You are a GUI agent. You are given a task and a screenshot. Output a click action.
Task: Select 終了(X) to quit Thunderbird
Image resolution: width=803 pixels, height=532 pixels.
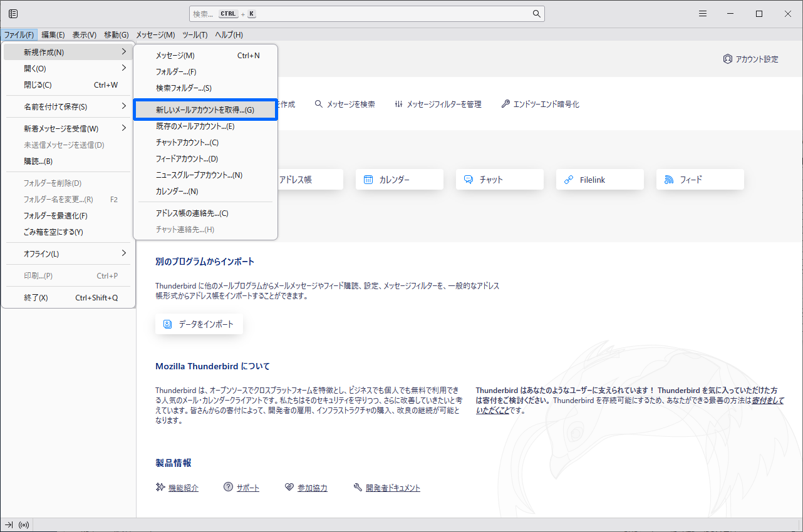pos(70,298)
